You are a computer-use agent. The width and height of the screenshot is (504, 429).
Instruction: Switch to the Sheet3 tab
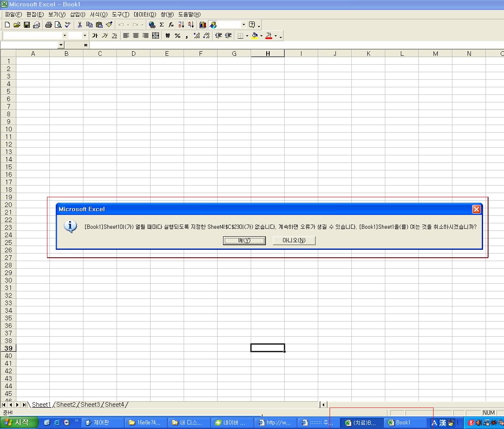(x=91, y=405)
